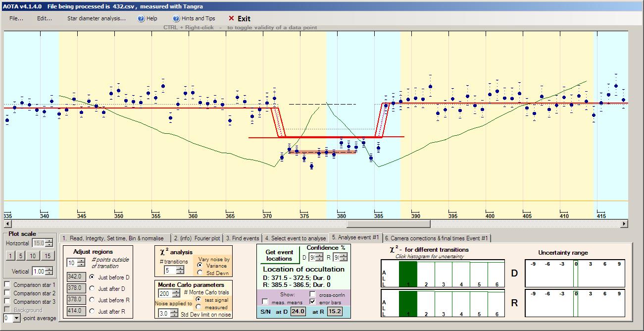Click the red X Exit item
644x331 pixels.
(239, 18)
